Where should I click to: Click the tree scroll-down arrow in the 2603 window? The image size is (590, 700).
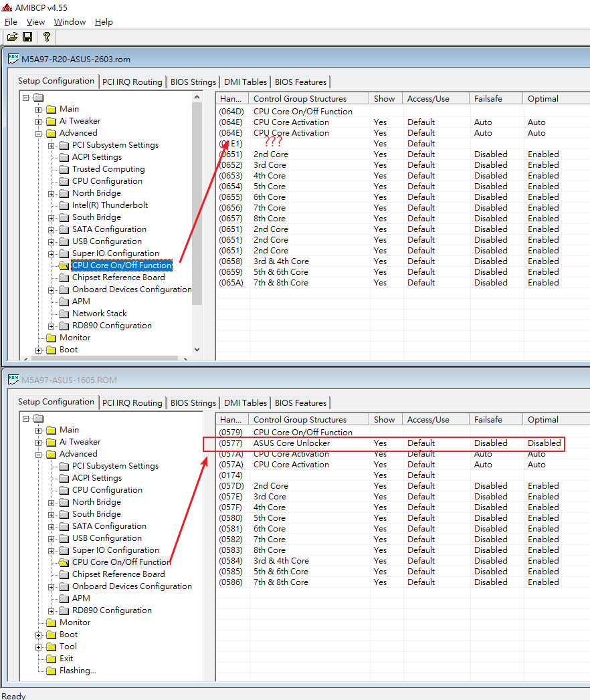(197, 350)
